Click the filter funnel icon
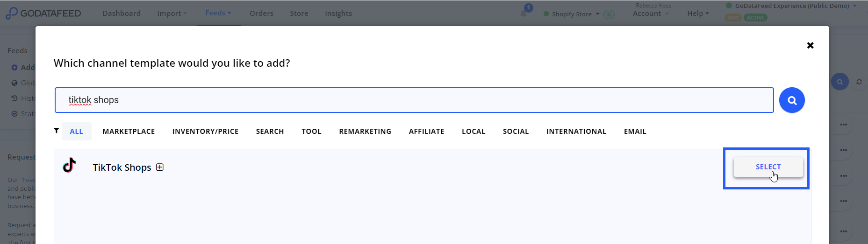Viewport: 868px width, 244px height. point(57,131)
